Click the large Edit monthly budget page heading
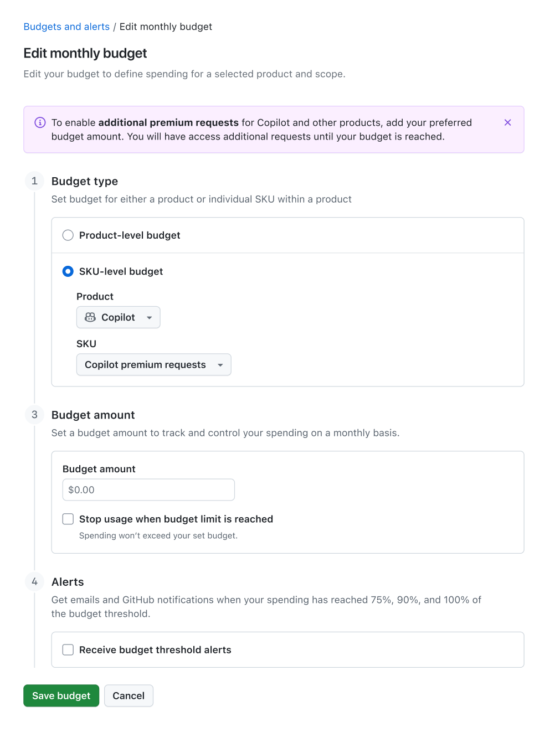The image size is (560, 732). tap(85, 53)
